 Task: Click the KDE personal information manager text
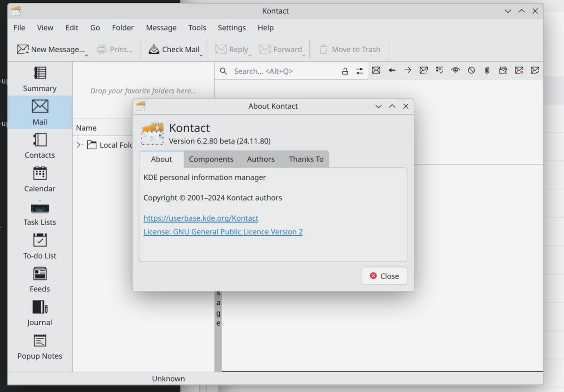[x=205, y=177]
